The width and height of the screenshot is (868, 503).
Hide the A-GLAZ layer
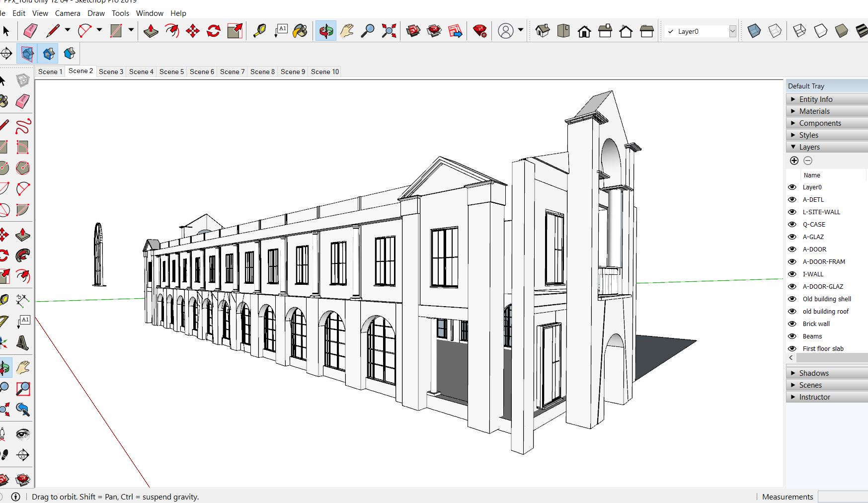click(x=792, y=237)
